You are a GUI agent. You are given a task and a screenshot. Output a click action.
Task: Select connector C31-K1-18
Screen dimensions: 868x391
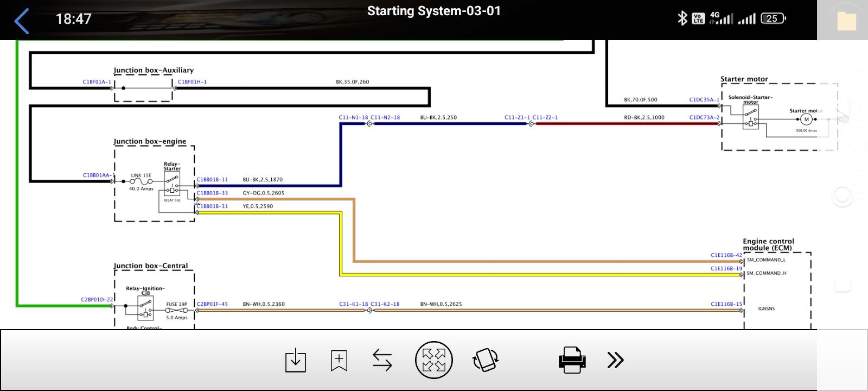[x=354, y=305]
